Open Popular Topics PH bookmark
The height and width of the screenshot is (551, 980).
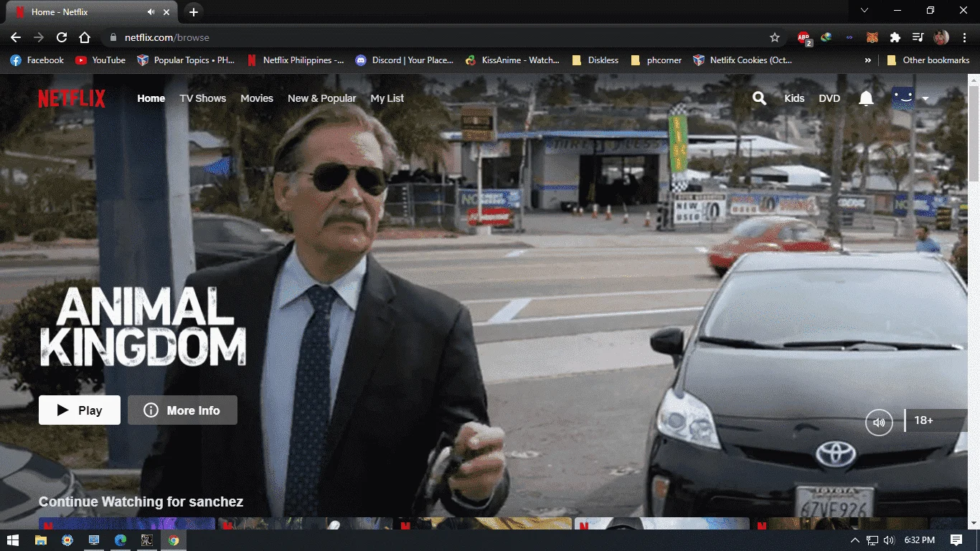(186, 60)
